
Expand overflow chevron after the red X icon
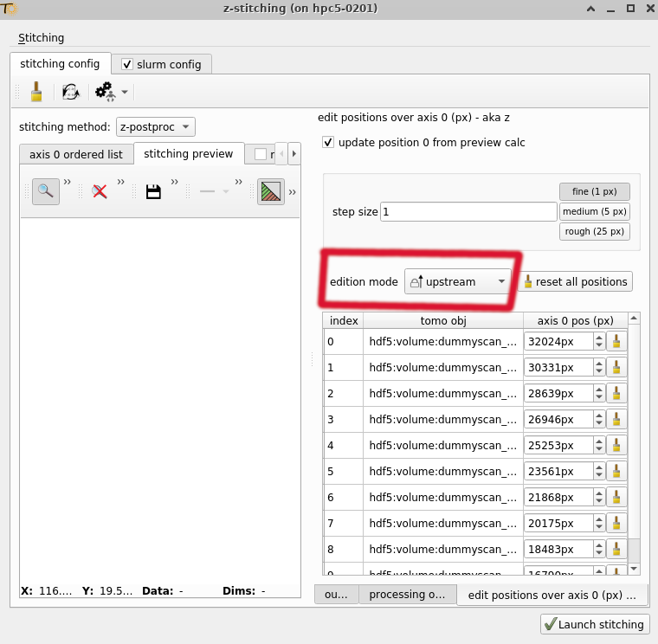(x=121, y=182)
